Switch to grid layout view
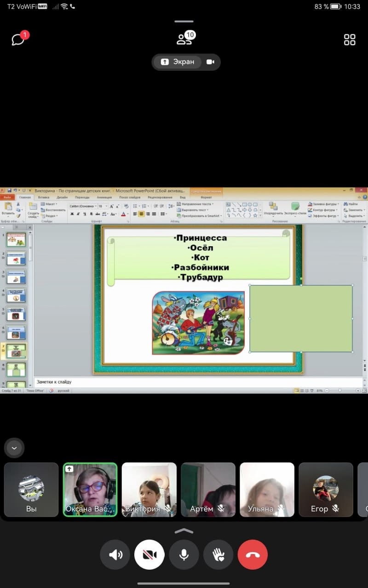This screenshot has height=588, width=368. 350,40
